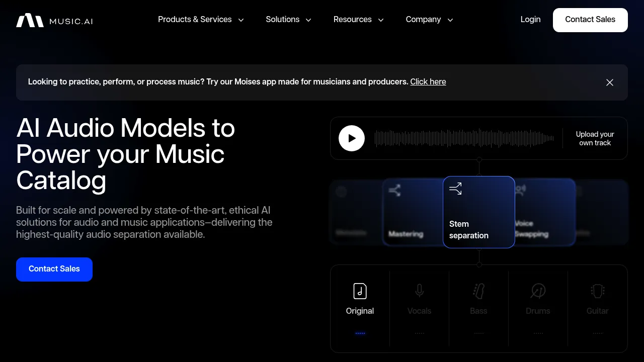Expand the Products & Services chevron
644x362 pixels.
[241, 20]
